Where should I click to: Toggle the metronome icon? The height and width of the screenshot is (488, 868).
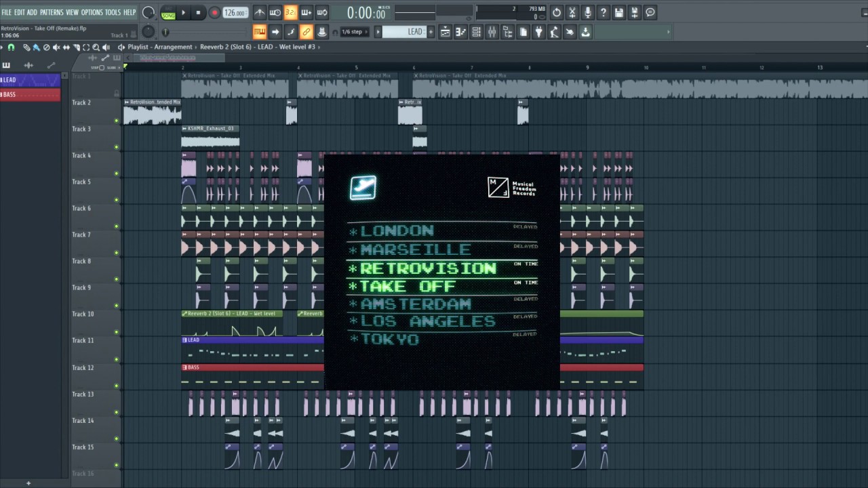pyautogui.click(x=260, y=12)
